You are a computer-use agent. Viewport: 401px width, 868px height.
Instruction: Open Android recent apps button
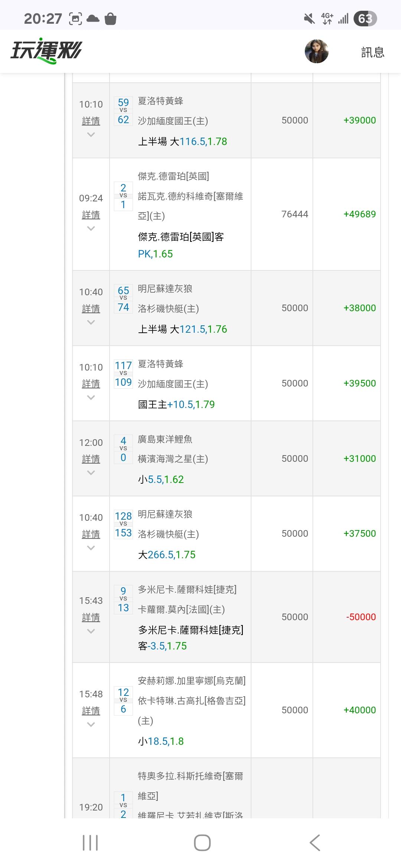click(90, 842)
